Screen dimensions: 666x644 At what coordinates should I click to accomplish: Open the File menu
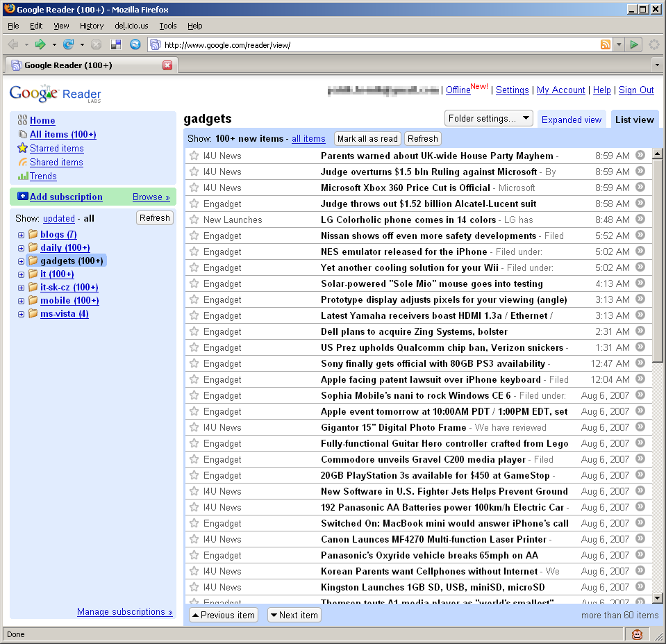coord(14,26)
